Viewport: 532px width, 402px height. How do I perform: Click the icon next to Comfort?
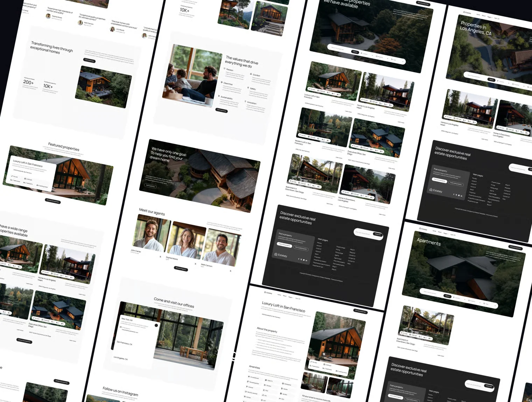tap(251, 74)
